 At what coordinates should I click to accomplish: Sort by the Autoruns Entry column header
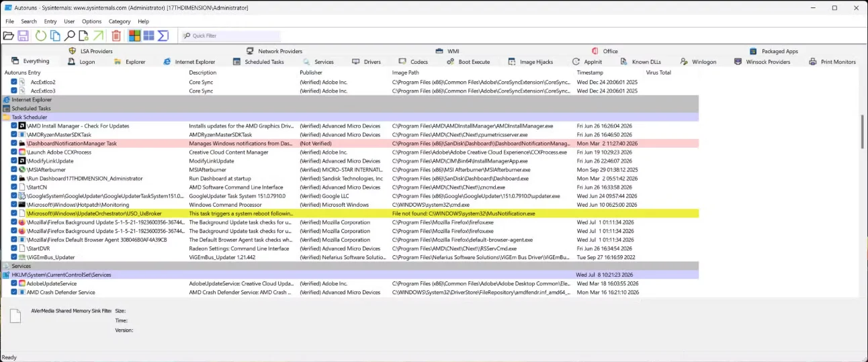click(23, 73)
